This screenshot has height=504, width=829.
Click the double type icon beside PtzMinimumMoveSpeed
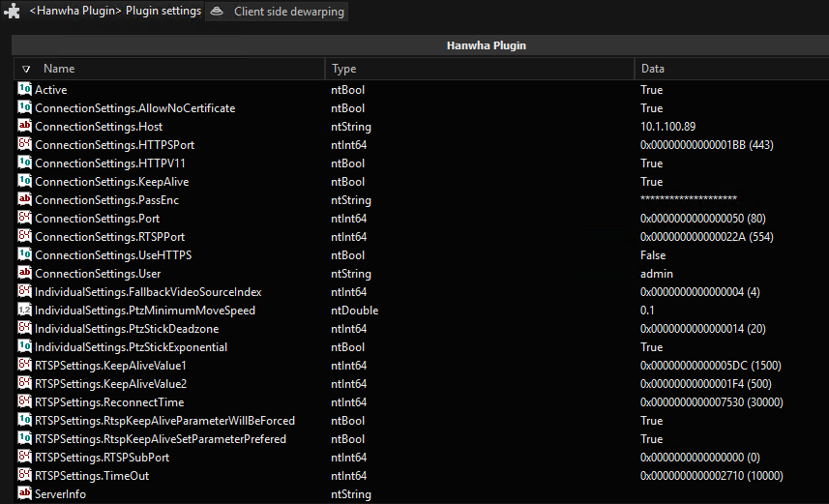(25, 310)
